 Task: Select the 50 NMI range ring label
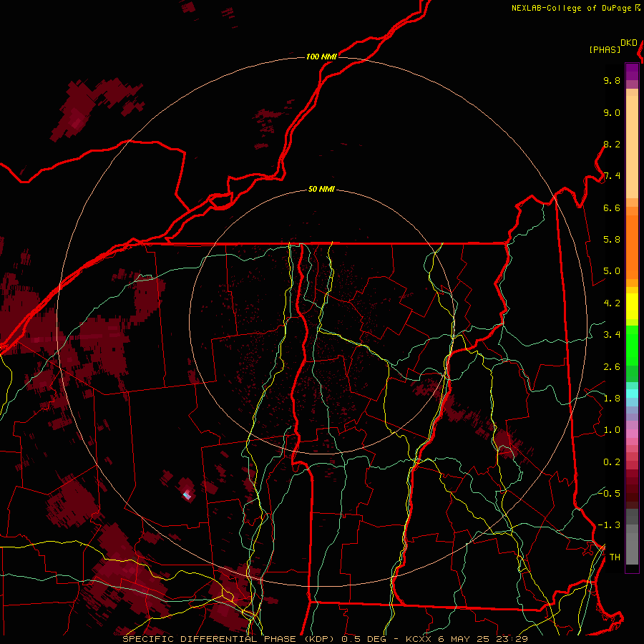tap(321, 189)
